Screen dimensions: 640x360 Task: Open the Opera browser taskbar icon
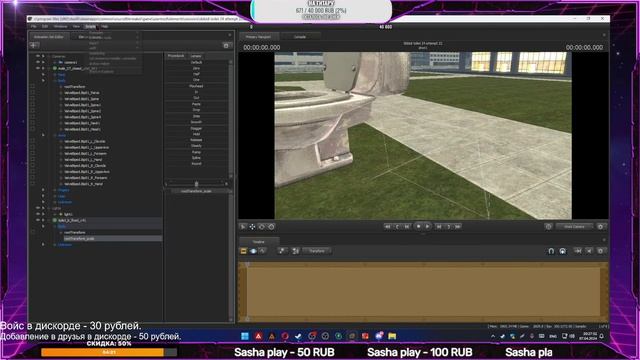coord(285,336)
